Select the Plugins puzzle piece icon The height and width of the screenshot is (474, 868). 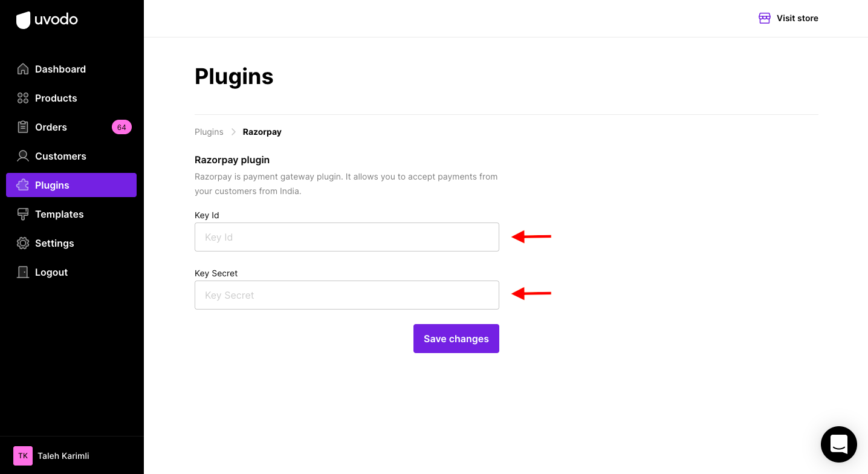click(x=23, y=185)
